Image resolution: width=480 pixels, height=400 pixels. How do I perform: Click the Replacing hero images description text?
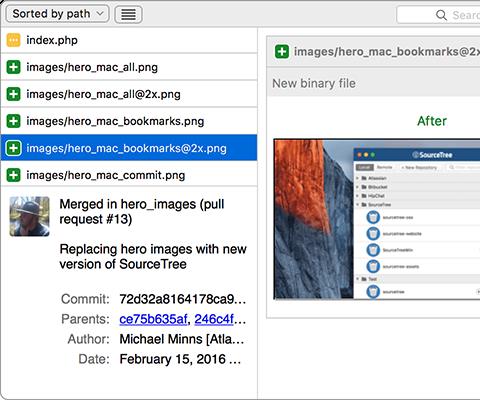[153, 257]
